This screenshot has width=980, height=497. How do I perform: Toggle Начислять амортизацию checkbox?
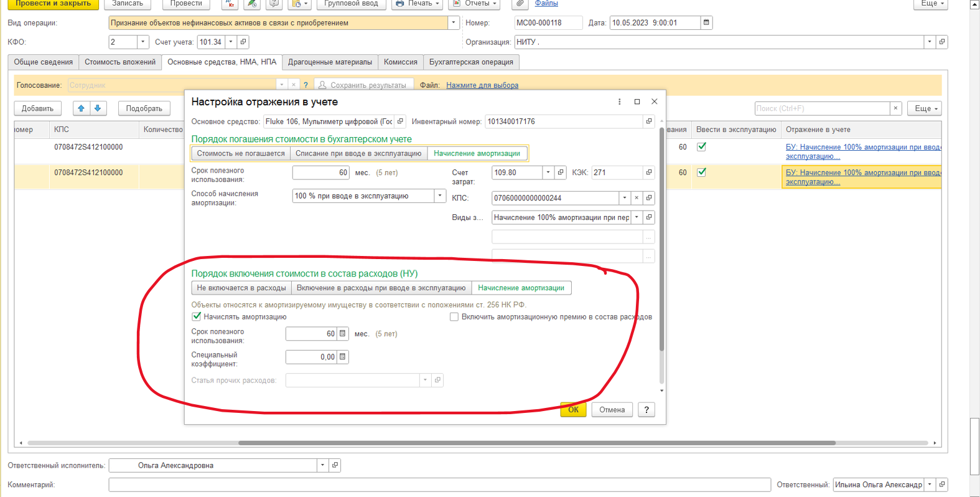click(197, 317)
